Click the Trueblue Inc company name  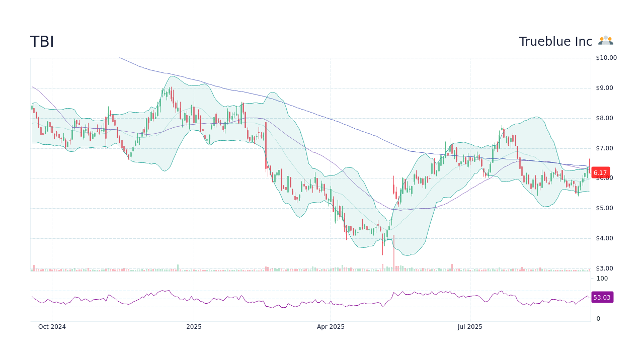(x=555, y=42)
